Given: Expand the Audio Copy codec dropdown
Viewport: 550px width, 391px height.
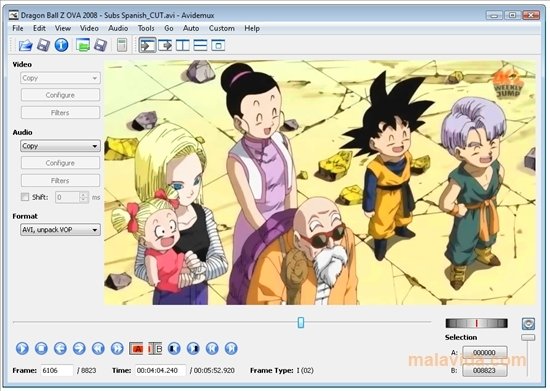Looking at the screenshot, I should point(60,146).
